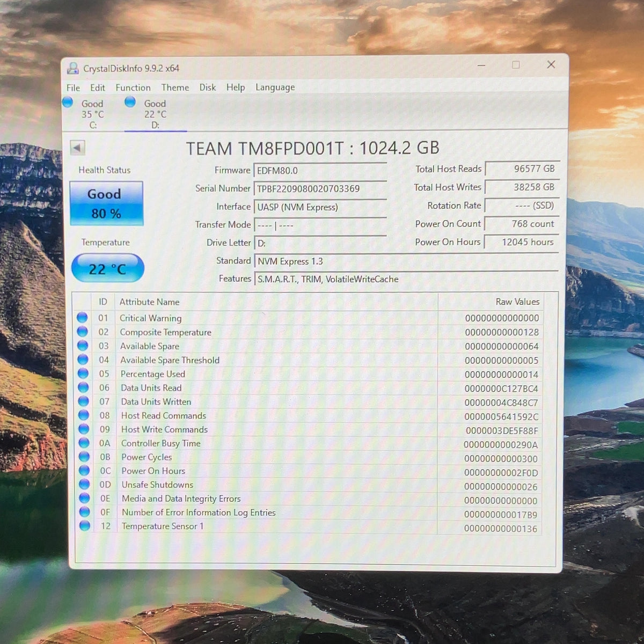Click the 22 °C temperature button
Screen dimensions: 644x644
pyautogui.click(x=108, y=268)
